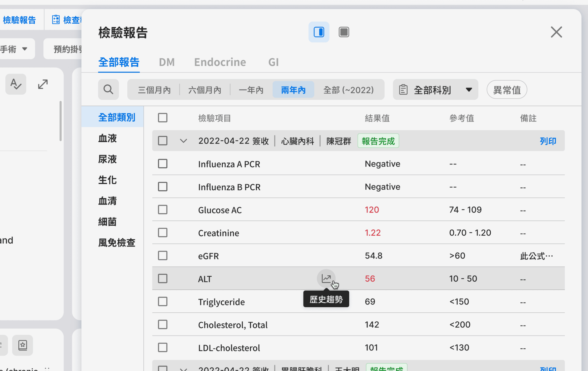Image resolution: width=588 pixels, height=371 pixels.
Task: Toggle the 異常值 abnormal filter button
Action: (507, 90)
